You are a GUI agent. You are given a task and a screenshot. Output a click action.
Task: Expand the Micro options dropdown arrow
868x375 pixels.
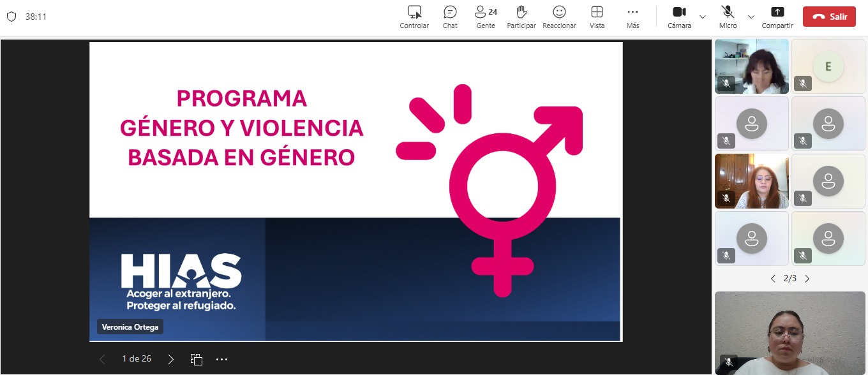point(751,17)
